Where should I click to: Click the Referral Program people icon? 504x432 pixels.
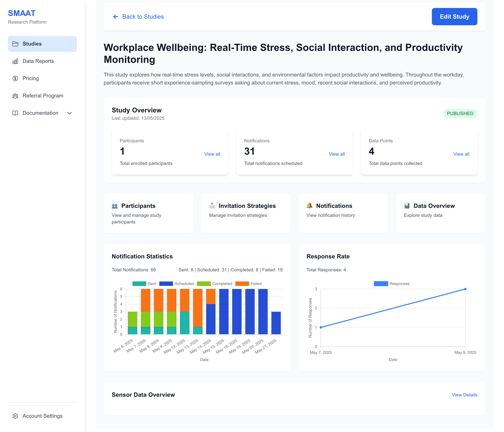[x=15, y=96]
